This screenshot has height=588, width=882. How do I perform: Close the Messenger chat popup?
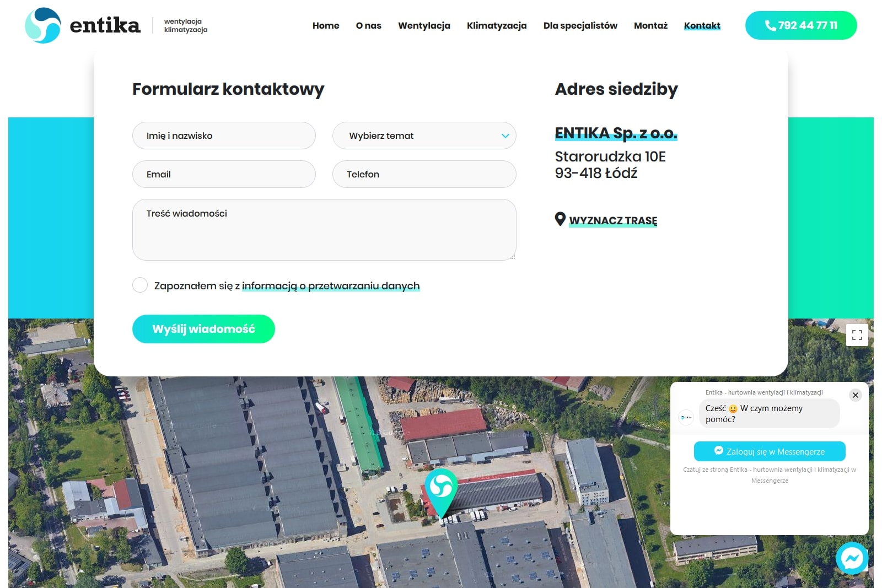855,395
